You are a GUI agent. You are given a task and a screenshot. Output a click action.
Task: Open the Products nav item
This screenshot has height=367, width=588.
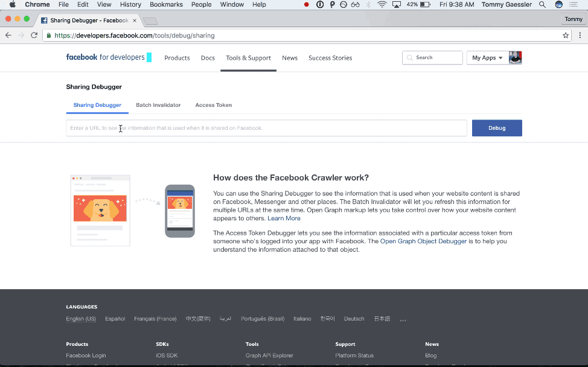177,58
